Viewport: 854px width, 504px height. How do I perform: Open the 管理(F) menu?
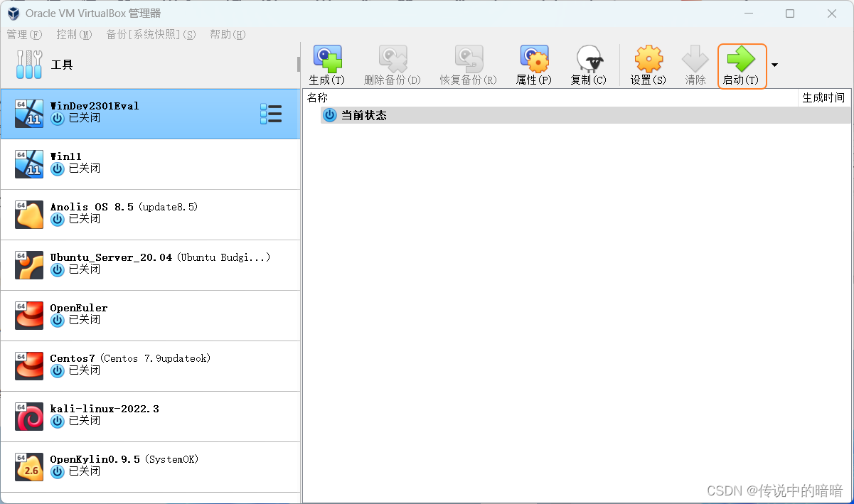[24, 34]
